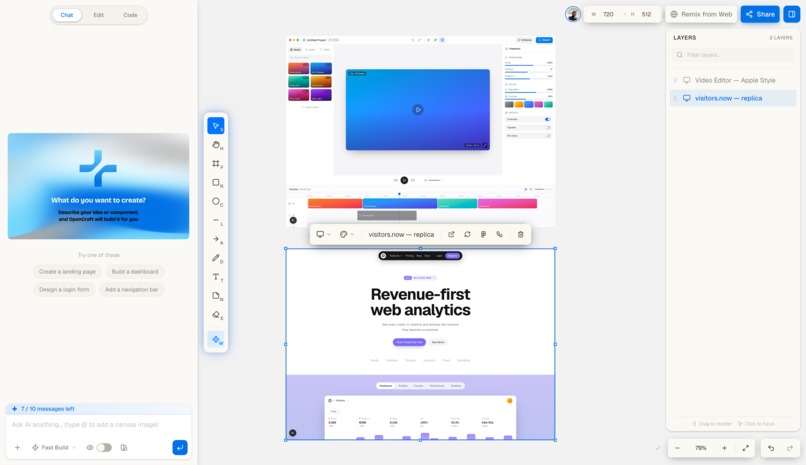Zoom in the canvas
This screenshot has width=806, height=465.
click(724, 448)
